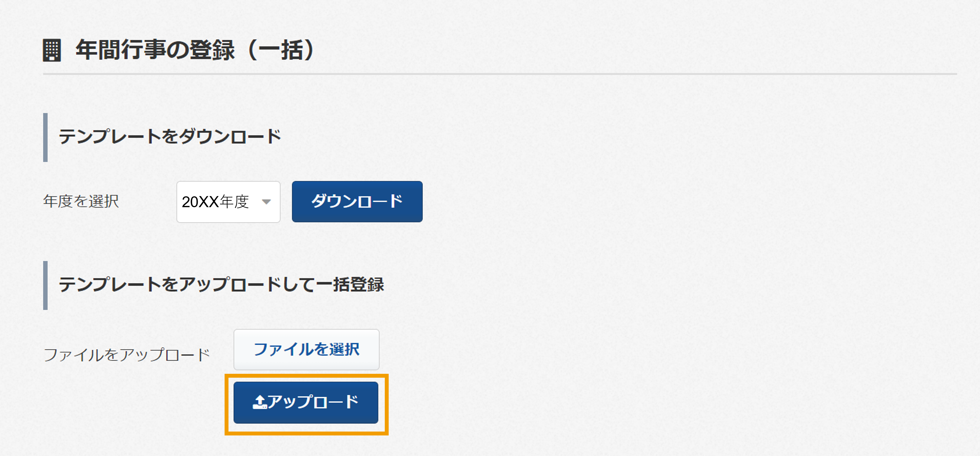The height and width of the screenshot is (456, 980).
Task: Select the 20XX年度 text in the combo box
Action: [x=215, y=202]
